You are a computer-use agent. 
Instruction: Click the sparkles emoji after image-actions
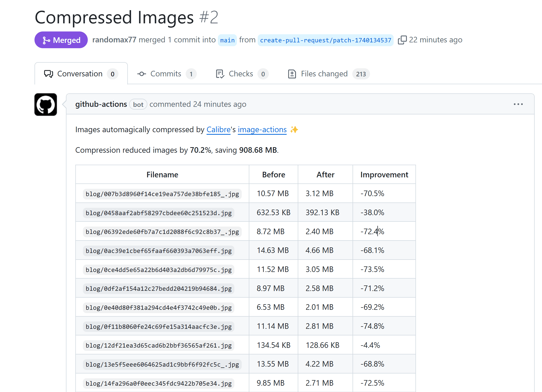coord(294,130)
